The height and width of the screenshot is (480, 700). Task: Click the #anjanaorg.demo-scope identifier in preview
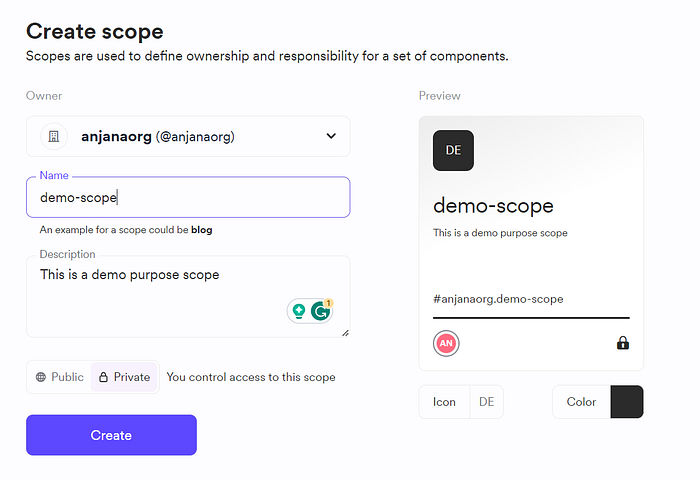pos(498,298)
